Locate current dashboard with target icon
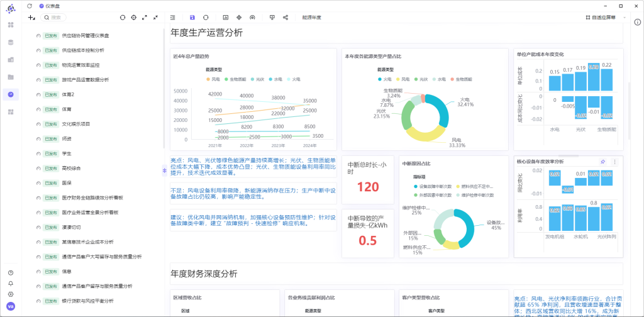Viewport: 644px width, 317px height. pos(133,18)
